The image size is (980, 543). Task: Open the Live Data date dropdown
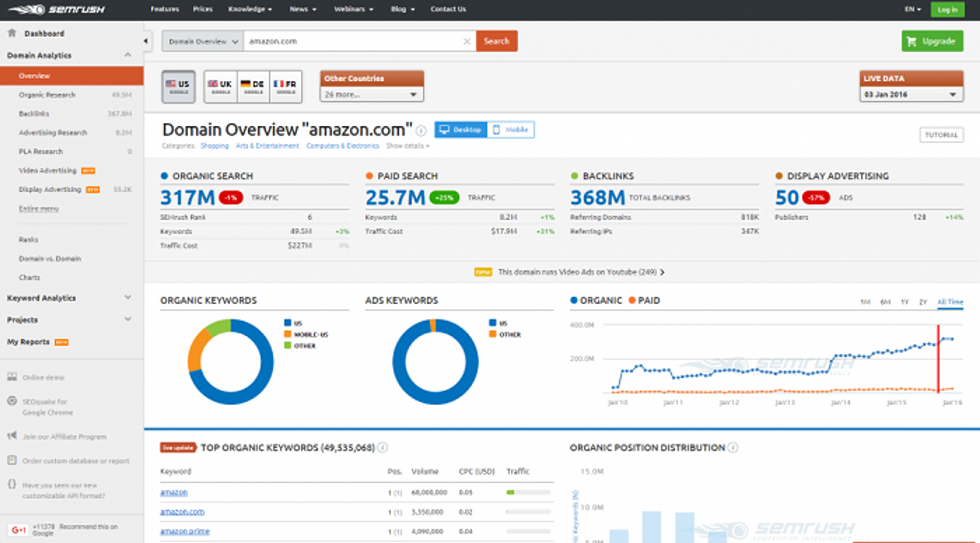coord(911,94)
